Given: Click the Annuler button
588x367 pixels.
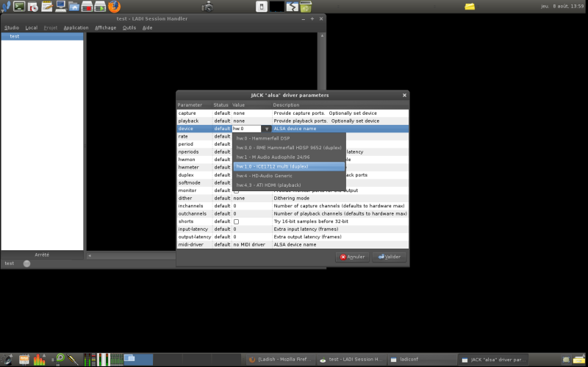Looking at the screenshot, I should pos(352,257).
